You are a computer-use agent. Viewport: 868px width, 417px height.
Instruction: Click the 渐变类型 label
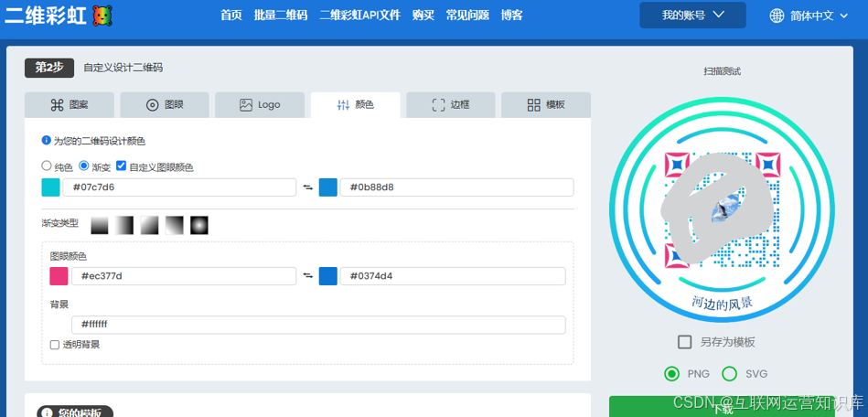point(59,222)
